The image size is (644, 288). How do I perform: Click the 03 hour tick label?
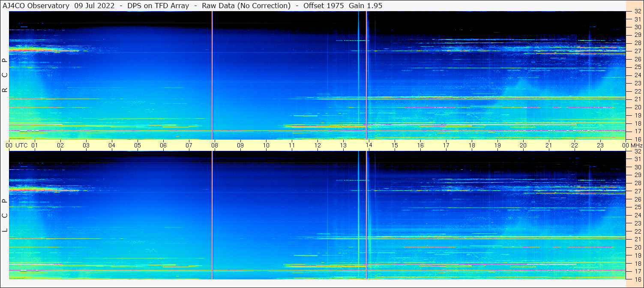(x=86, y=145)
